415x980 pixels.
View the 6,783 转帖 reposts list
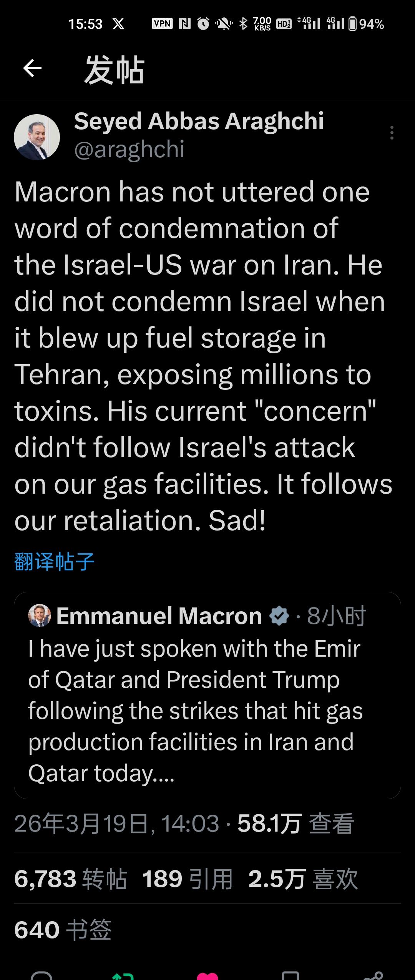(70, 879)
